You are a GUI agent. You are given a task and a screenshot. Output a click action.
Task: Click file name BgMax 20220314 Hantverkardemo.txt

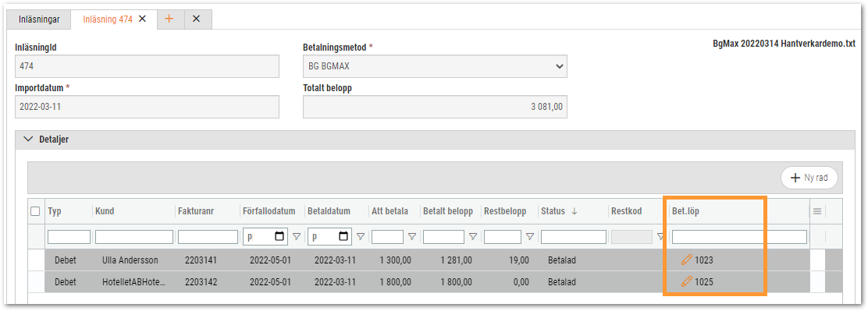click(784, 44)
